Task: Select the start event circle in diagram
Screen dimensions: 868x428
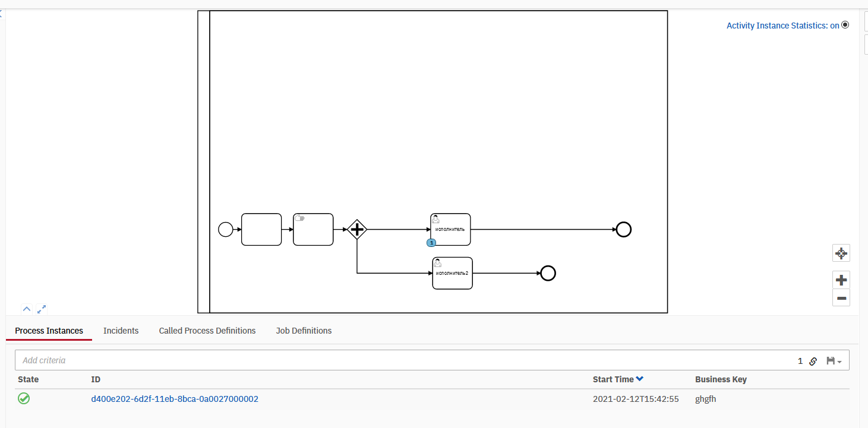Action: click(226, 229)
